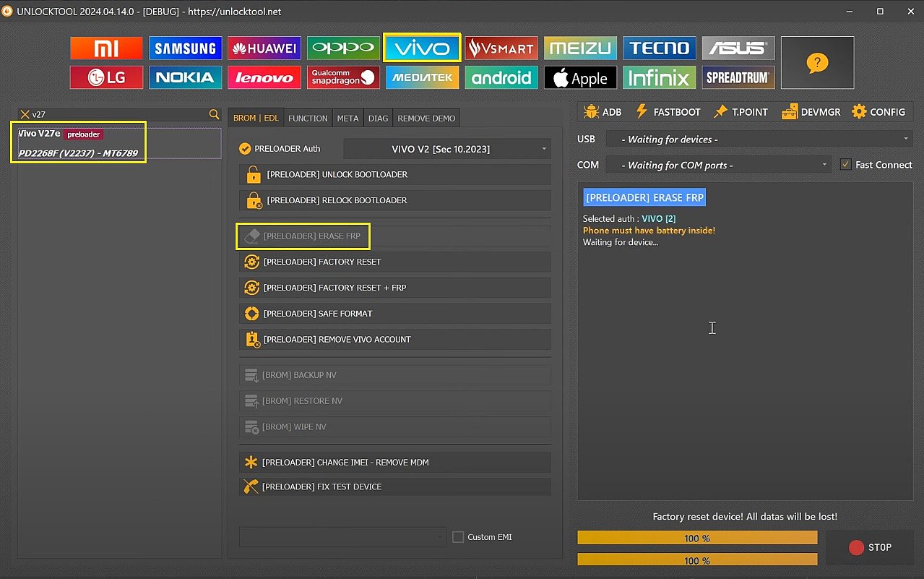The image size is (924, 579).
Task: Click BROM BACKUP NV button
Action: [x=394, y=375]
